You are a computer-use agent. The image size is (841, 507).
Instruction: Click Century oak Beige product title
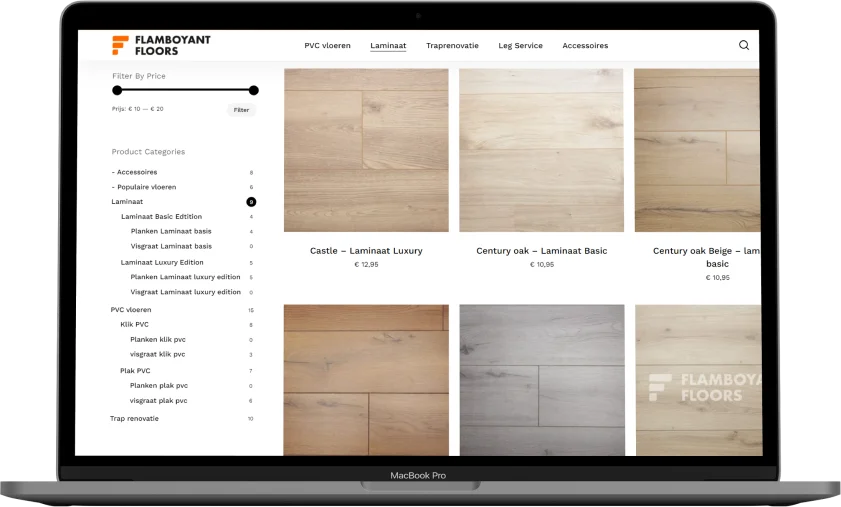[x=706, y=257]
